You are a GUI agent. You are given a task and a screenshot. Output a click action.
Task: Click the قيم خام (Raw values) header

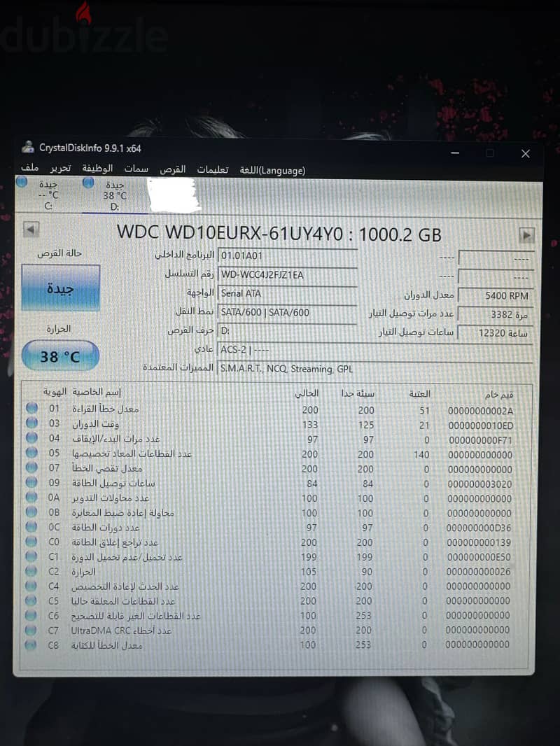498,395
